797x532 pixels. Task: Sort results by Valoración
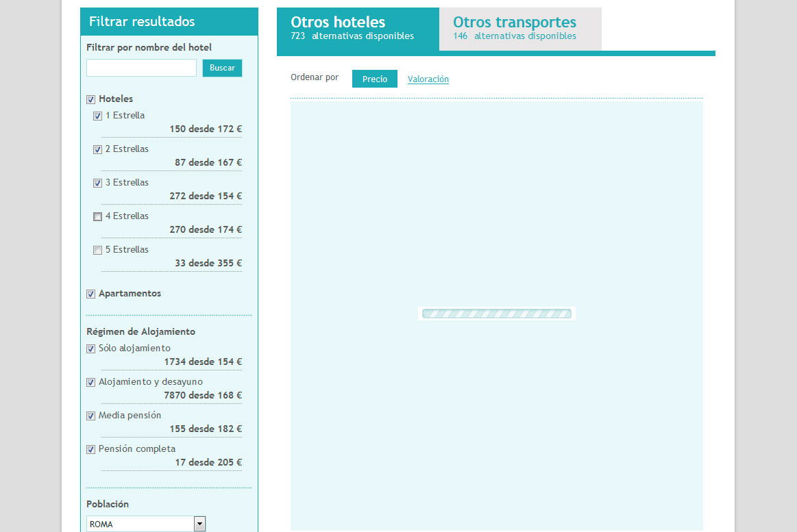click(x=428, y=79)
